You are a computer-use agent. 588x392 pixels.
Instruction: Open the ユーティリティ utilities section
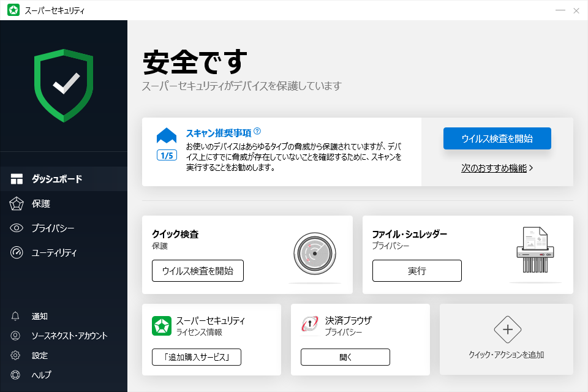point(54,252)
